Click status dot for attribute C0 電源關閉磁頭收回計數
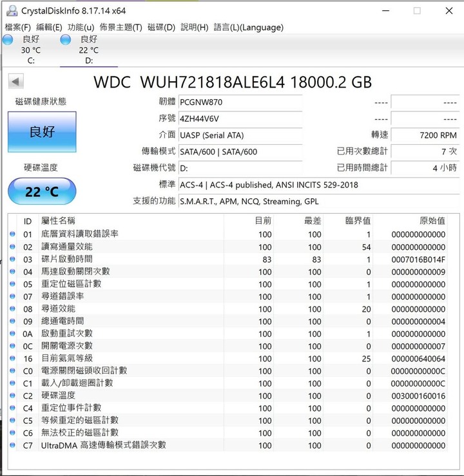 point(12,370)
